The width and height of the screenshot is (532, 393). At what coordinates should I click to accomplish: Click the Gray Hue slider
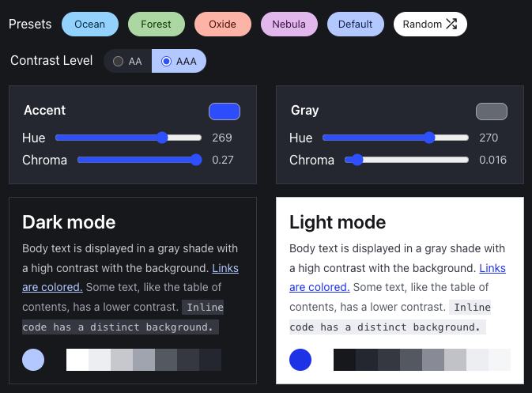click(395, 138)
